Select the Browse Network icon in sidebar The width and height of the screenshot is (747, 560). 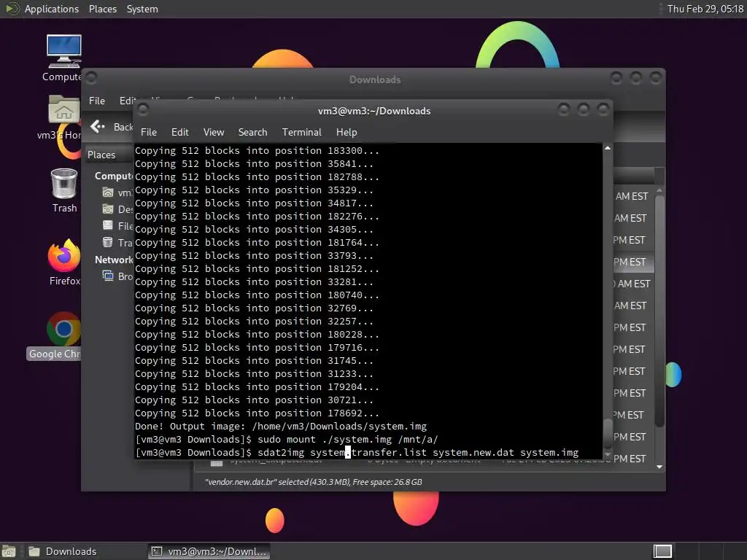(108, 276)
